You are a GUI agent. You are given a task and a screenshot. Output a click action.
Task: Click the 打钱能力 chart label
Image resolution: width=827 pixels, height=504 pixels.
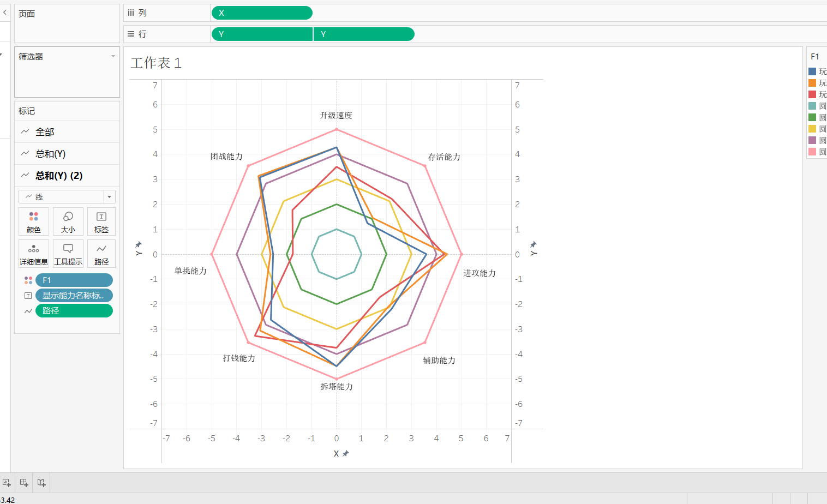coord(239,358)
